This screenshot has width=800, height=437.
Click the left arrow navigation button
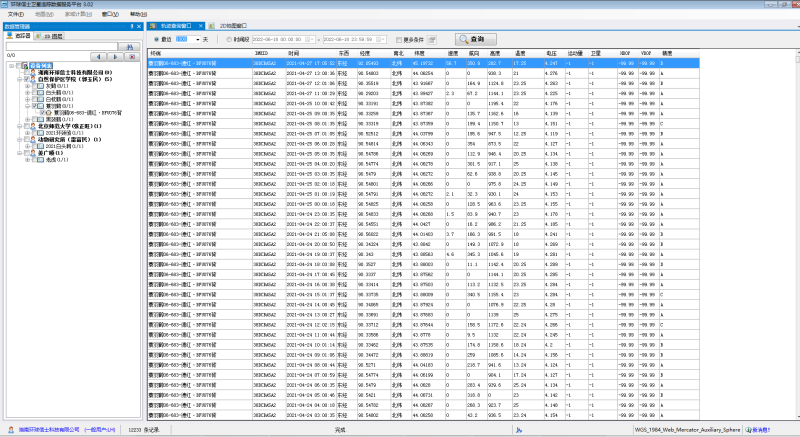(98, 55)
